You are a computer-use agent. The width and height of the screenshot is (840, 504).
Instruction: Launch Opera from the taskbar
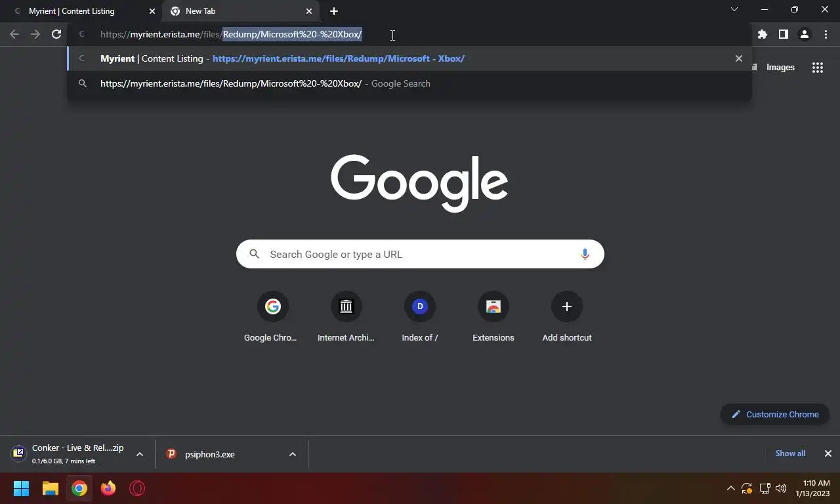(137, 488)
